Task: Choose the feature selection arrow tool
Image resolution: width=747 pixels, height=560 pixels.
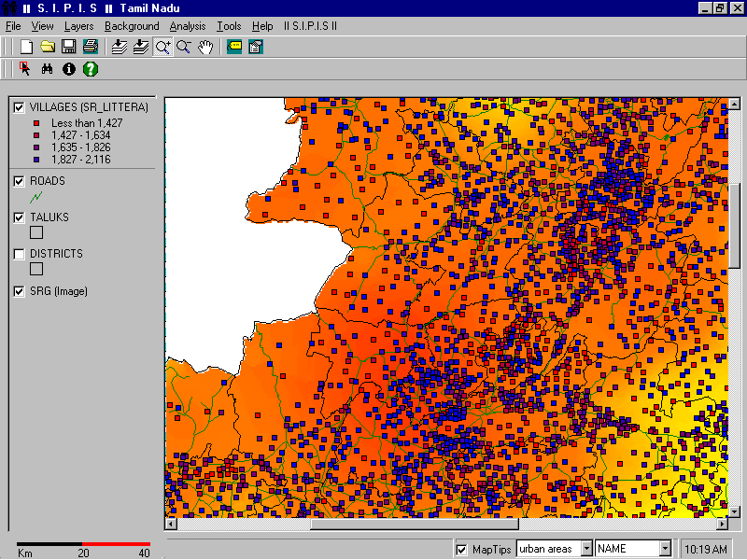Action: [x=25, y=69]
